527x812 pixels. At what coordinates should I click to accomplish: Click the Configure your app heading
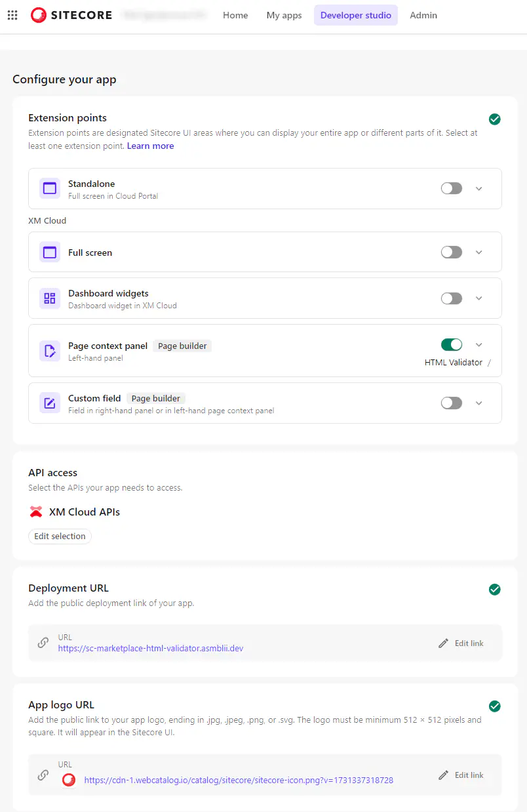[x=64, y=79]
